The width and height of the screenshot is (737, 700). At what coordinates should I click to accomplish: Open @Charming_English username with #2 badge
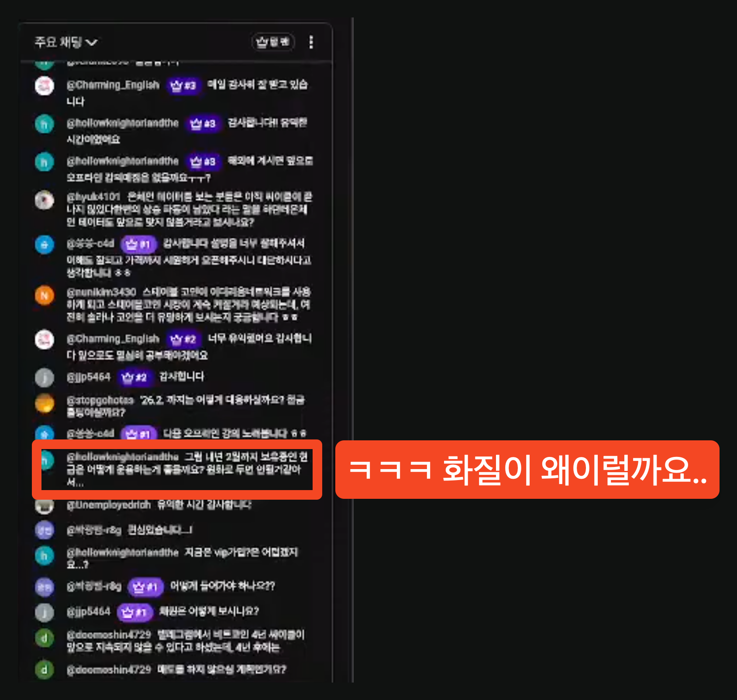tap(113, 339)
